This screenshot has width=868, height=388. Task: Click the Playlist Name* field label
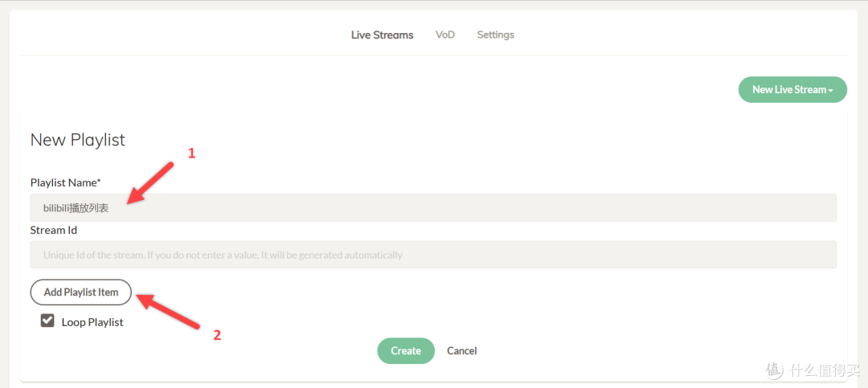(66, 182)
